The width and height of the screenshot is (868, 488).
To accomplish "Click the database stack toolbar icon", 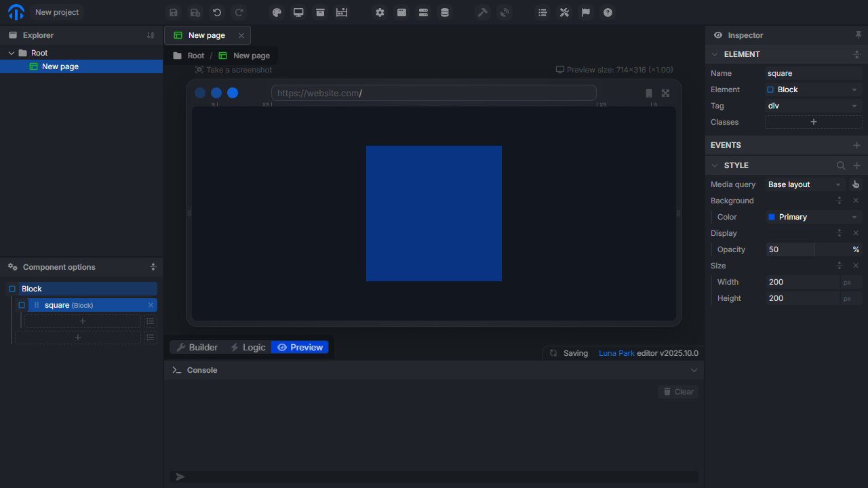I will click(x=445, y=12).
